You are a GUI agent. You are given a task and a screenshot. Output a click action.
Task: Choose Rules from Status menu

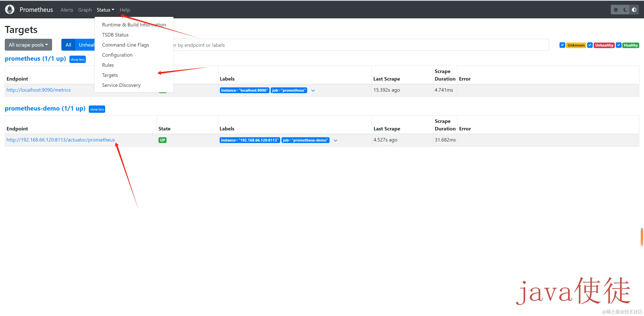pos(134,65)
